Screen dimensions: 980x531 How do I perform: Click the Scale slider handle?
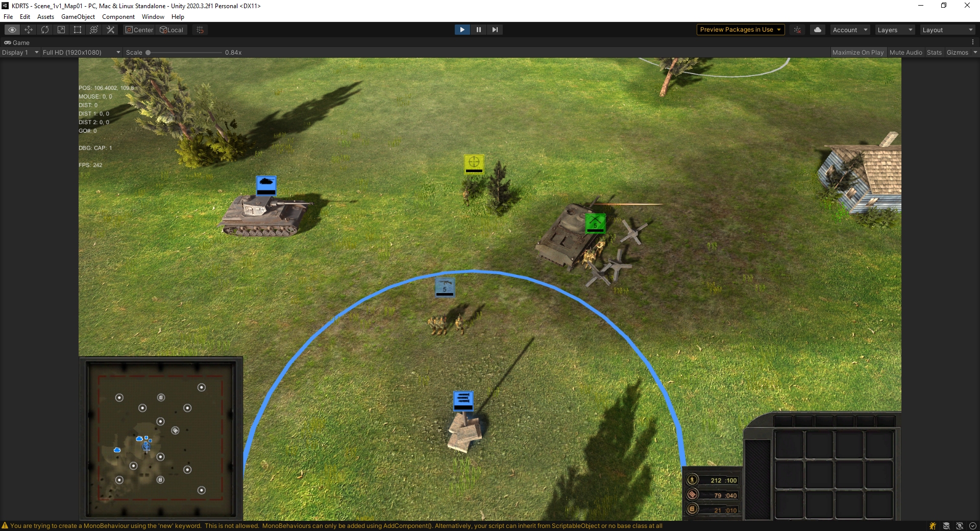click(148, 53)
